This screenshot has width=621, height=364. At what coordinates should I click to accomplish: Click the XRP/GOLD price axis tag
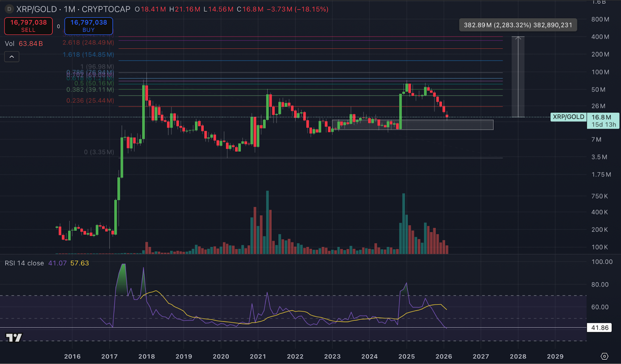point(568,116)
